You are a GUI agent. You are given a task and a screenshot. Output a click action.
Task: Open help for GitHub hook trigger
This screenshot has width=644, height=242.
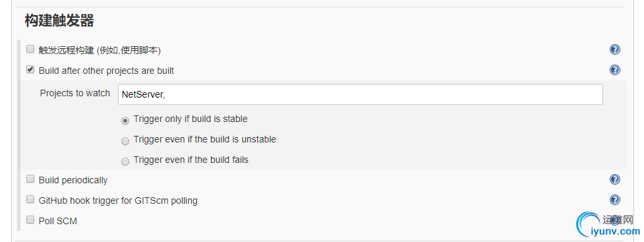coord(614,200)
